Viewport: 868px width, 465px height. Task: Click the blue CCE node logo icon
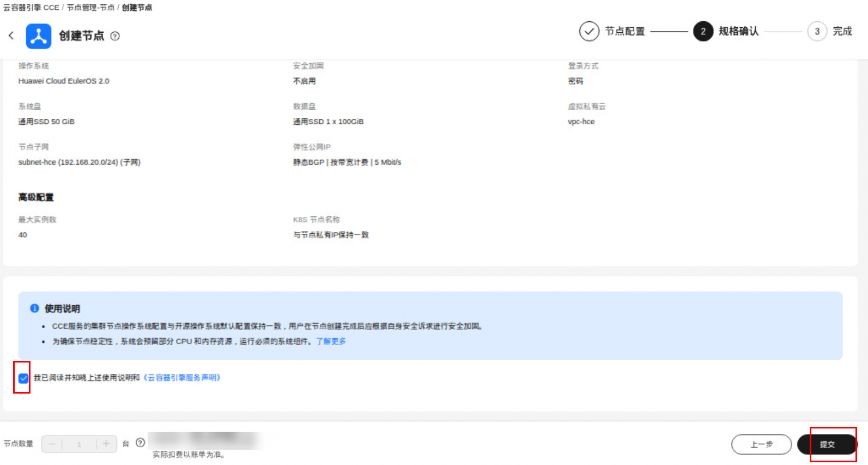coord(39,36)
